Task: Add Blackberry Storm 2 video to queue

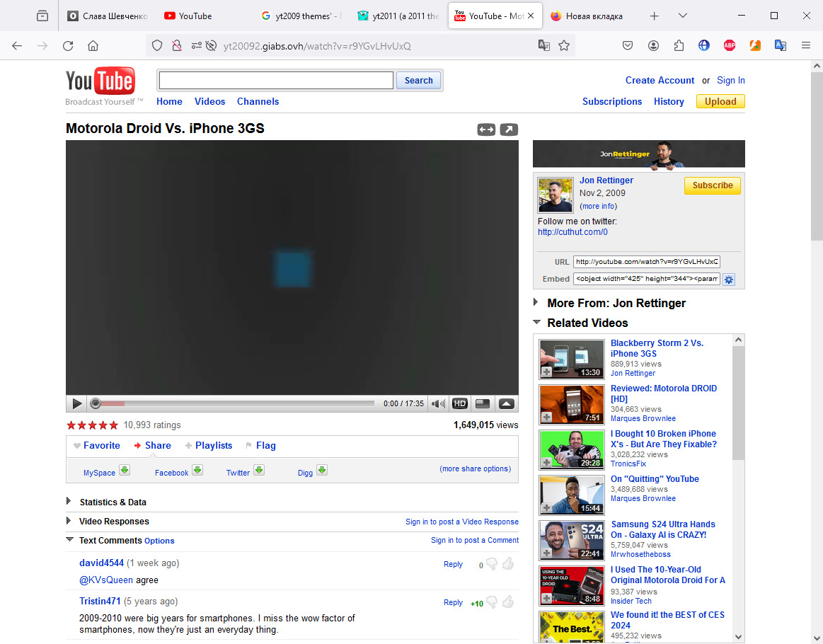Action: (x=546, y=372)
